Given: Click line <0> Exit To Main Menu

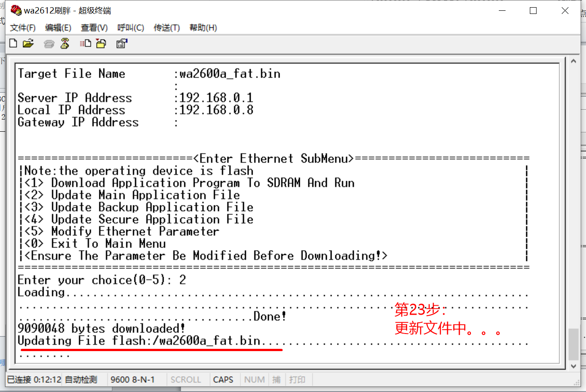Looking at the screenshot, I should point(95,244).
